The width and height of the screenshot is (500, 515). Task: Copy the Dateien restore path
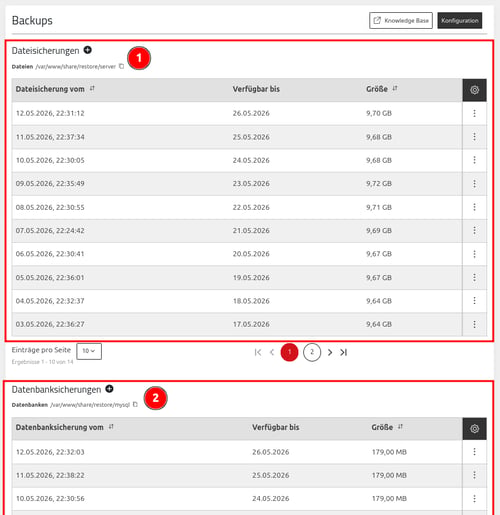pos(122,66)
